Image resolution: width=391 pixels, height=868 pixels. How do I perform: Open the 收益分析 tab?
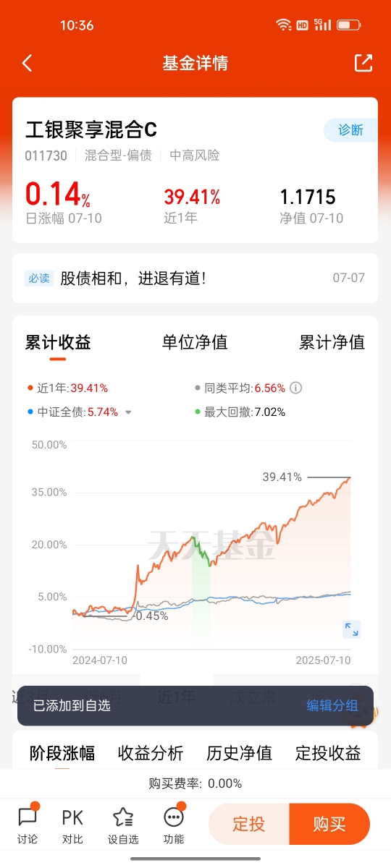151,753
